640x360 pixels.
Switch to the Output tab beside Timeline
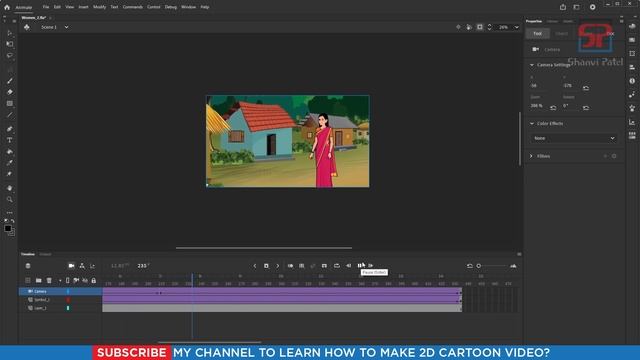point(45,254)
